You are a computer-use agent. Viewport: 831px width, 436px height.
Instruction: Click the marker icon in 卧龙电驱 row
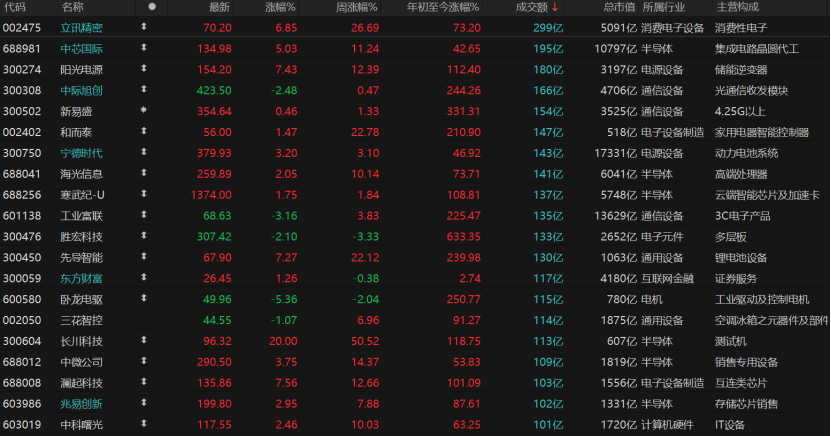tap(144, 299)
